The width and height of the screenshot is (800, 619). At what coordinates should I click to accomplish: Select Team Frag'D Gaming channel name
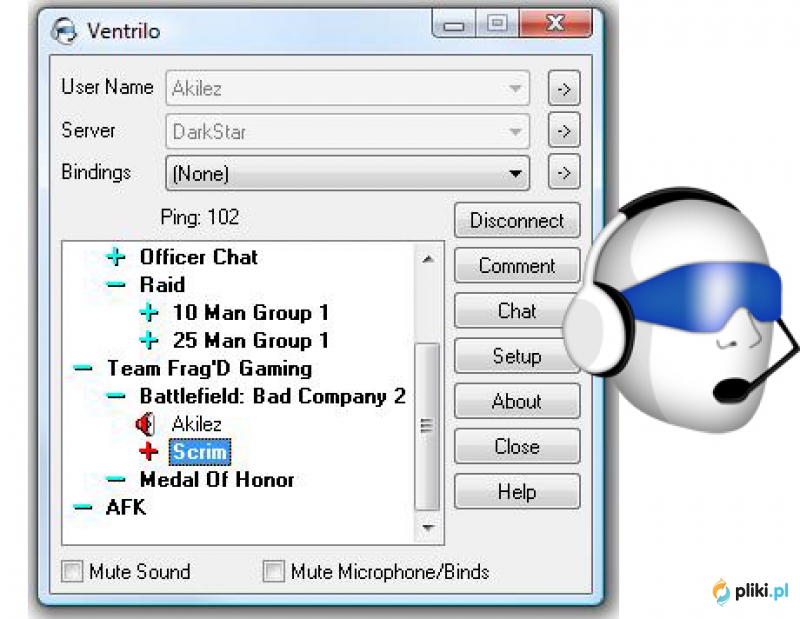tap(210, 368)
